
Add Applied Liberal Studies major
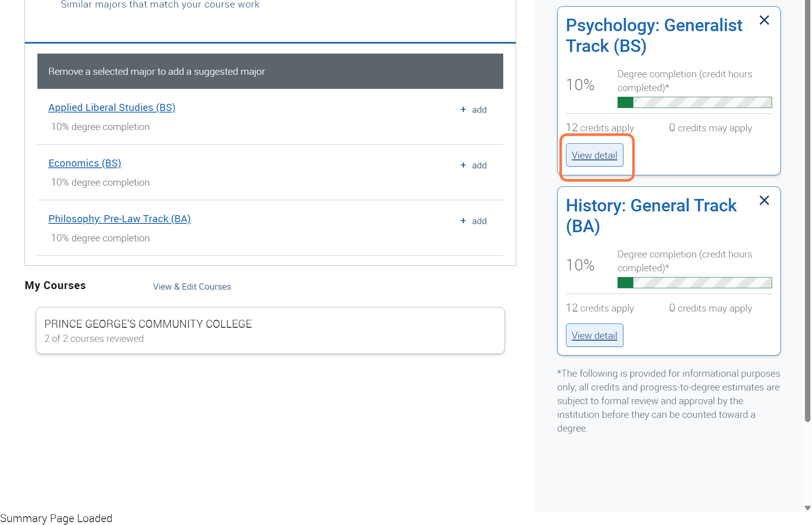(473, 110)
